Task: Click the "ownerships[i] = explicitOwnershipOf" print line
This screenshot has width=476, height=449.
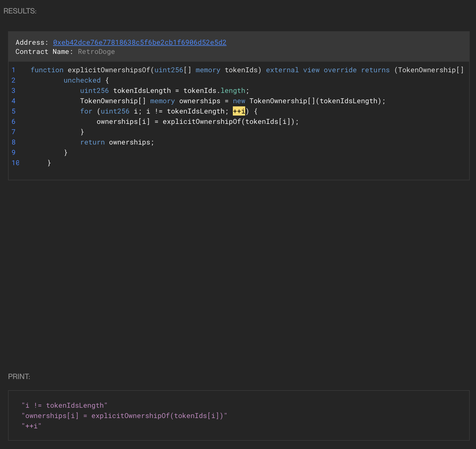Action: click(x=124, y=416)
